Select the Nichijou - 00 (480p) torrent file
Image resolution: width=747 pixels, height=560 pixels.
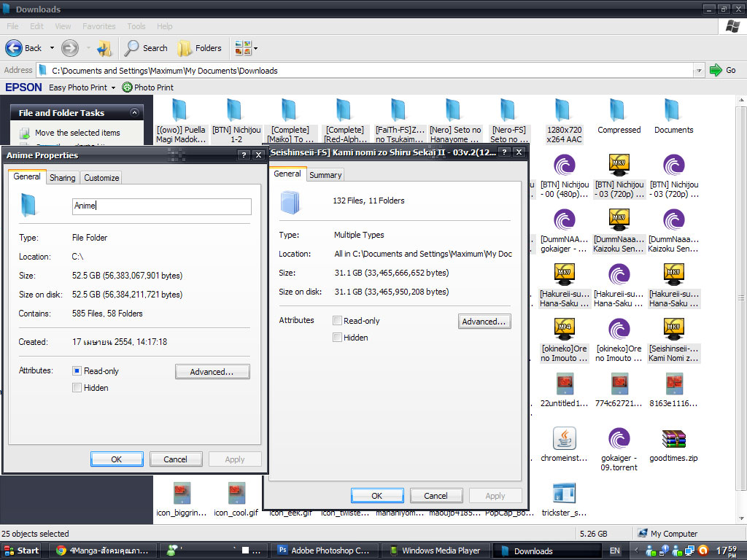coord(565,176)
